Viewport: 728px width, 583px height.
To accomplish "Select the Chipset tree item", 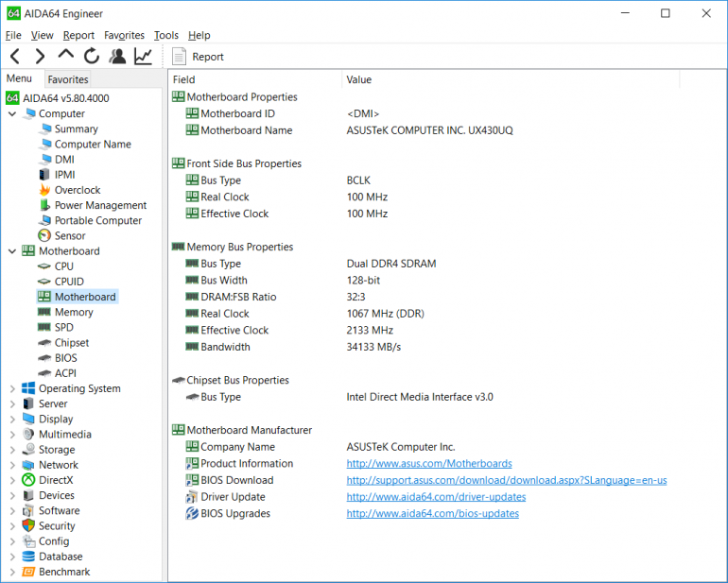I will 72,343.
